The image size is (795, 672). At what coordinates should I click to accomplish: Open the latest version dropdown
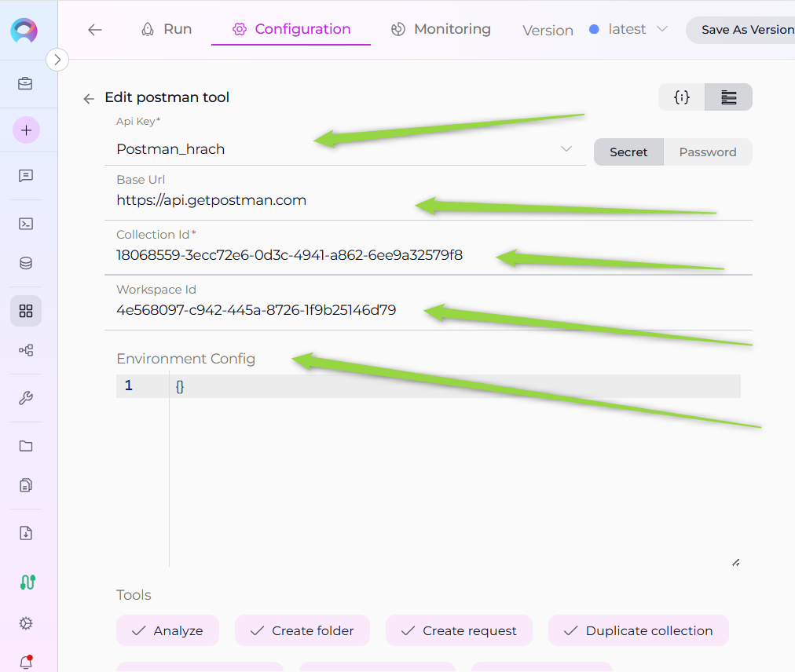[628, 29]
